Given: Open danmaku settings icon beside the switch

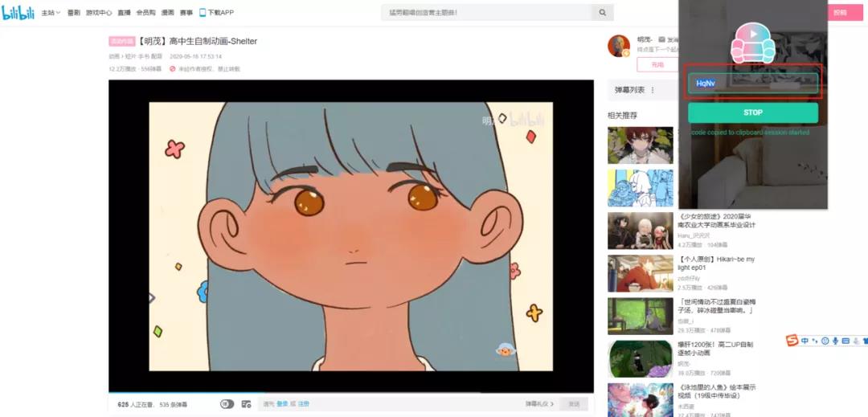Looking at the screenshot, I should (247, 404).
